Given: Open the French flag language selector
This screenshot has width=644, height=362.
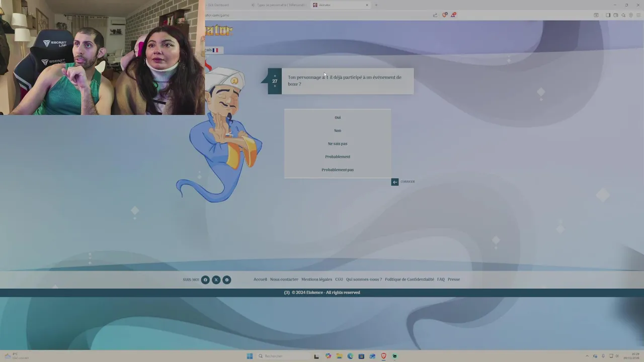Looking at the screenshot, I should (x=214, y=50).
